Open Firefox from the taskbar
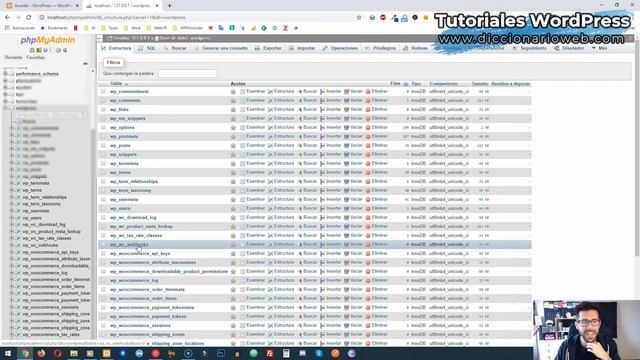This screenshot has width=640, height=360. [41, 353]
